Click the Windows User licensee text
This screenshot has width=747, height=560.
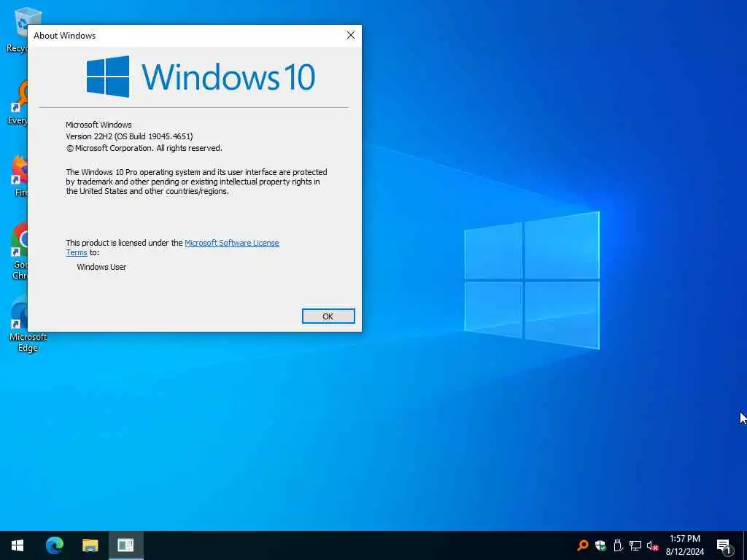click(x=101, y=267)
